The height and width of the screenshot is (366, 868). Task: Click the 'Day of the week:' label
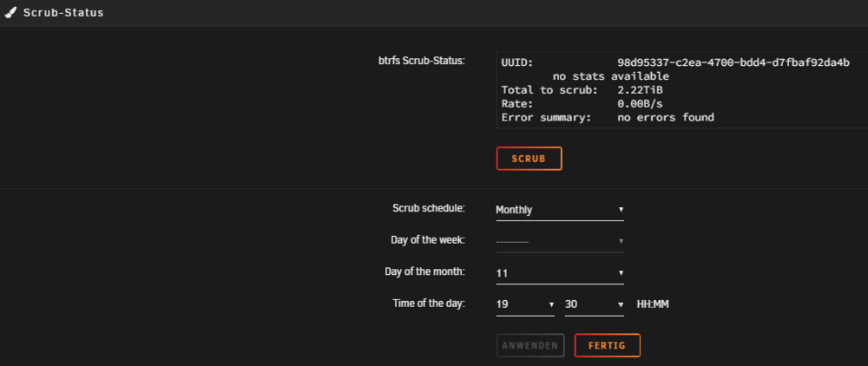click(427, 240)
